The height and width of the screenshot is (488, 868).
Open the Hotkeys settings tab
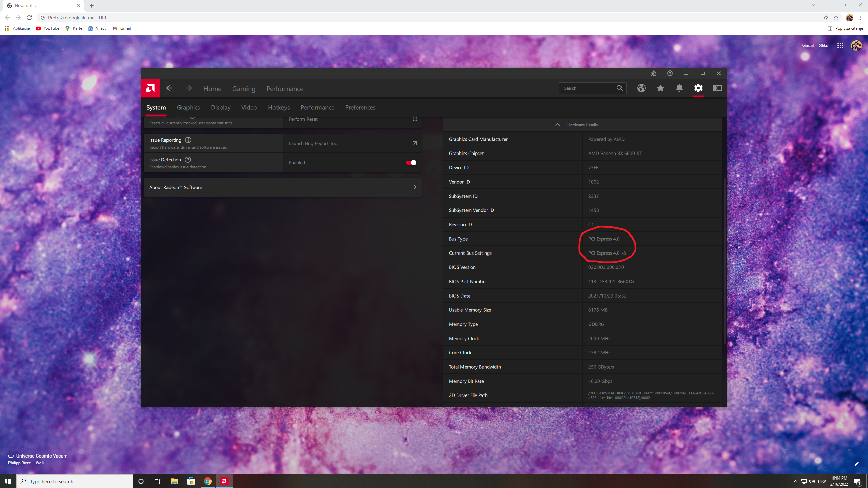[278, 107]
